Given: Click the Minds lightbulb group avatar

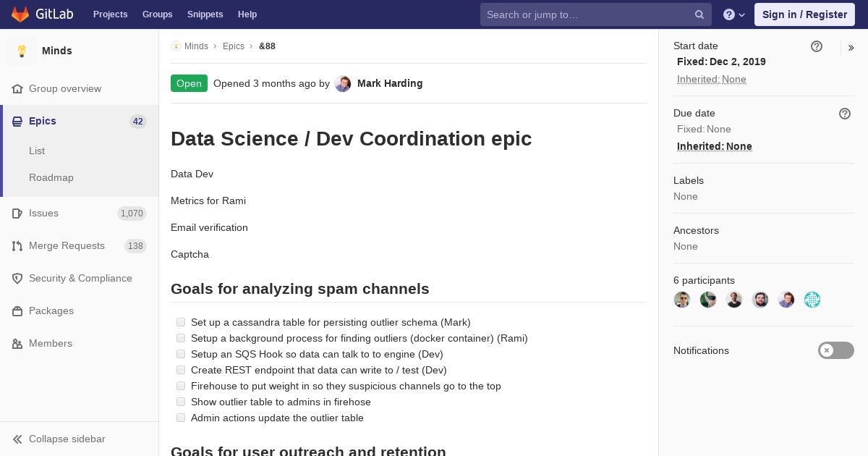Looking at the screenshot, I should click(22, 51).
